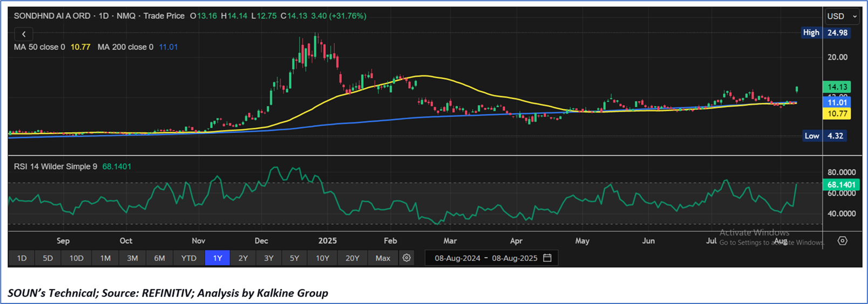Choose the 6M time range
868x304 pixels.
click(159, 258)
